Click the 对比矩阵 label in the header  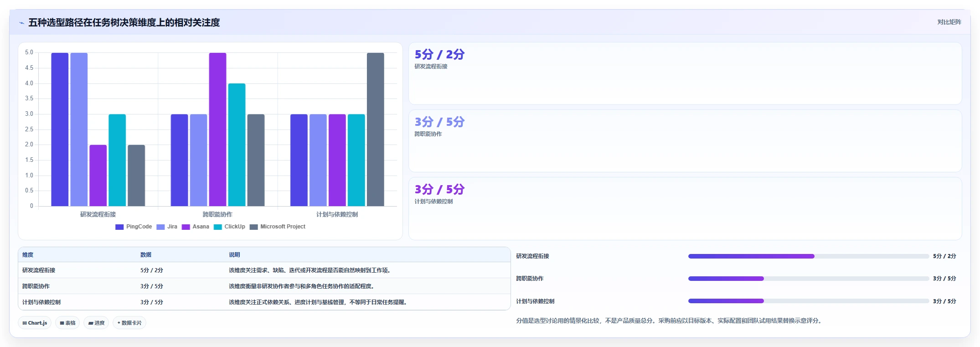point(949,22)
